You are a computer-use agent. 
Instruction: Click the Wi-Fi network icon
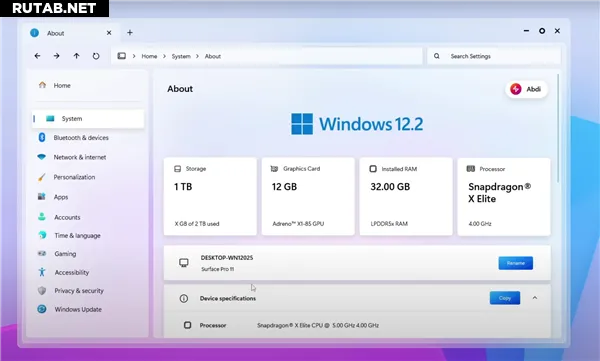[x=42, y=157]
